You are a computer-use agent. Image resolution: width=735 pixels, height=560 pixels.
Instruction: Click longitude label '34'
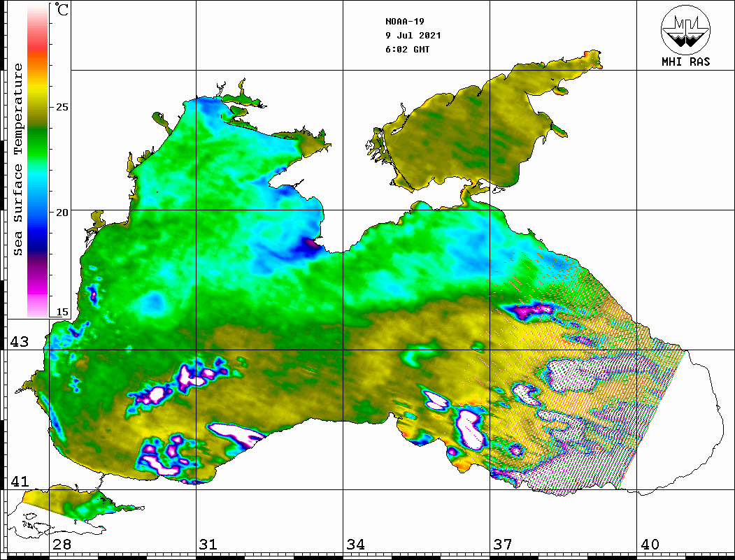[355, 544]
